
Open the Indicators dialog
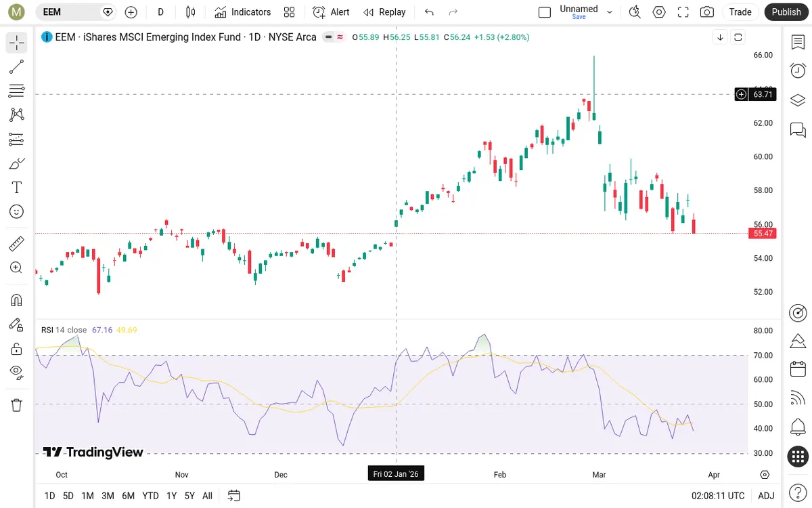point(242,12)
